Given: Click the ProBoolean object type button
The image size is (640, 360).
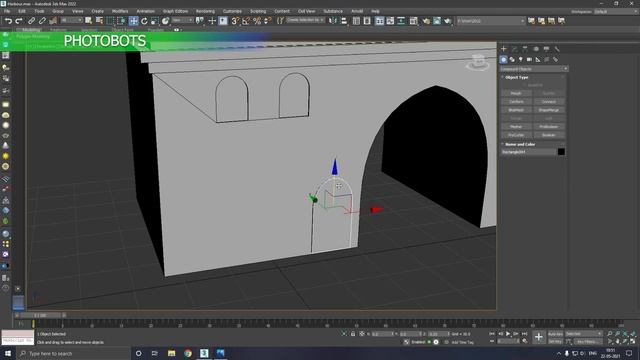Looking at the screenshot, I should point(549,127).
